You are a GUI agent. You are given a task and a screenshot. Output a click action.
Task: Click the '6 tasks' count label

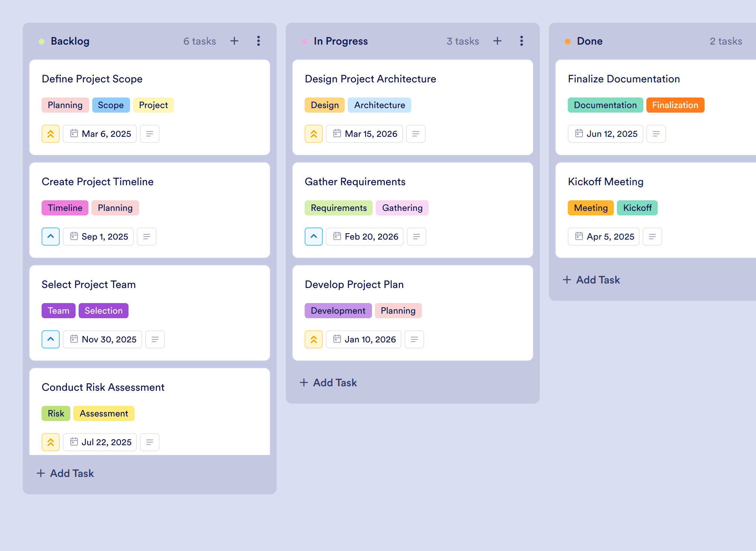(200, 41)
